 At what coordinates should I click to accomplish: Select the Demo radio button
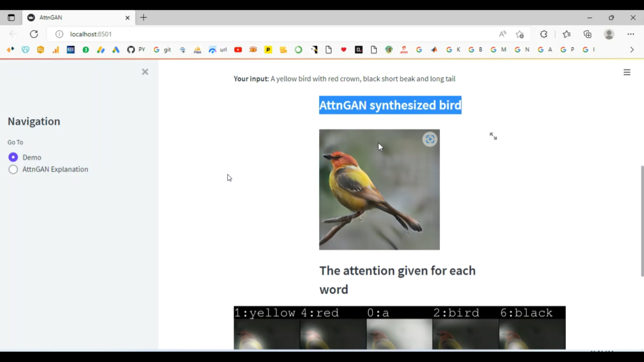pos(13,157)
